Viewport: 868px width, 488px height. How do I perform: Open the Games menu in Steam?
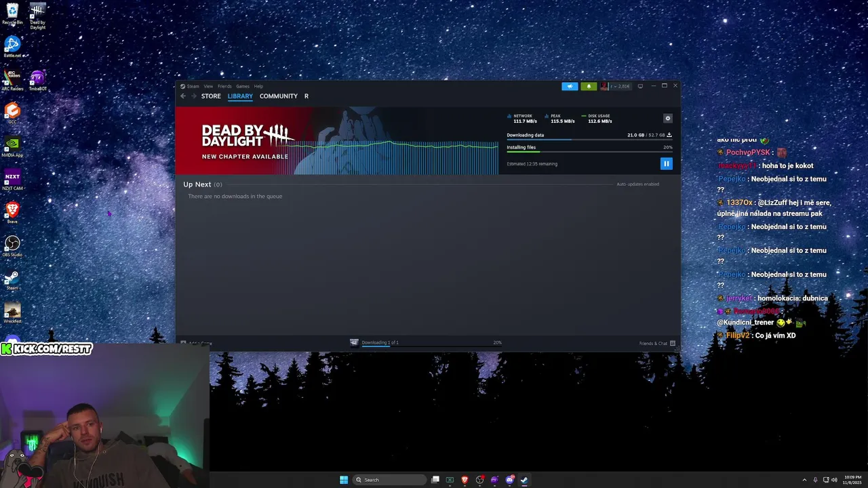[x=243, y=86]
